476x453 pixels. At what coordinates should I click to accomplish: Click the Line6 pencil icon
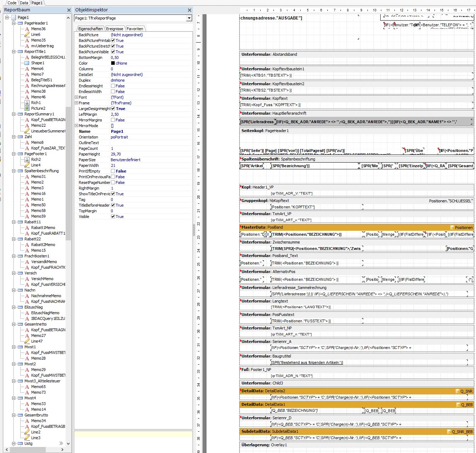pos(27,34)
